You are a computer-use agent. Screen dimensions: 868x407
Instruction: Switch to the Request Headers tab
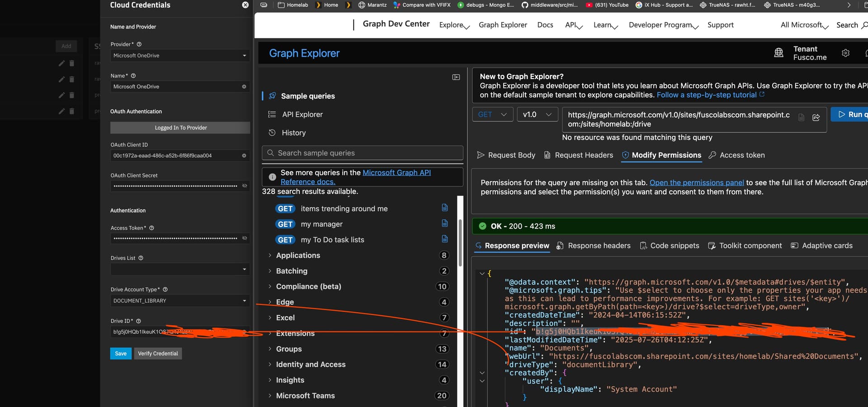pyautogui.click(x=578, y=155)
